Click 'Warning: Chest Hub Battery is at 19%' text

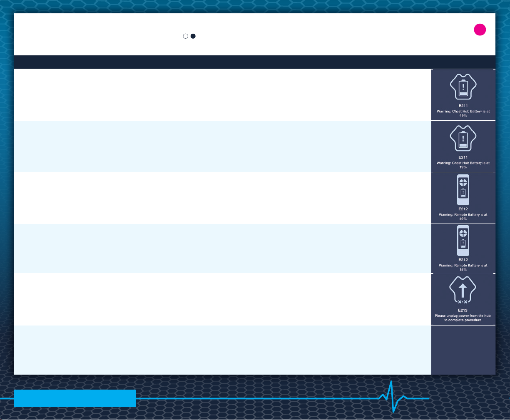pyautogui.click(x=463, y=165)
